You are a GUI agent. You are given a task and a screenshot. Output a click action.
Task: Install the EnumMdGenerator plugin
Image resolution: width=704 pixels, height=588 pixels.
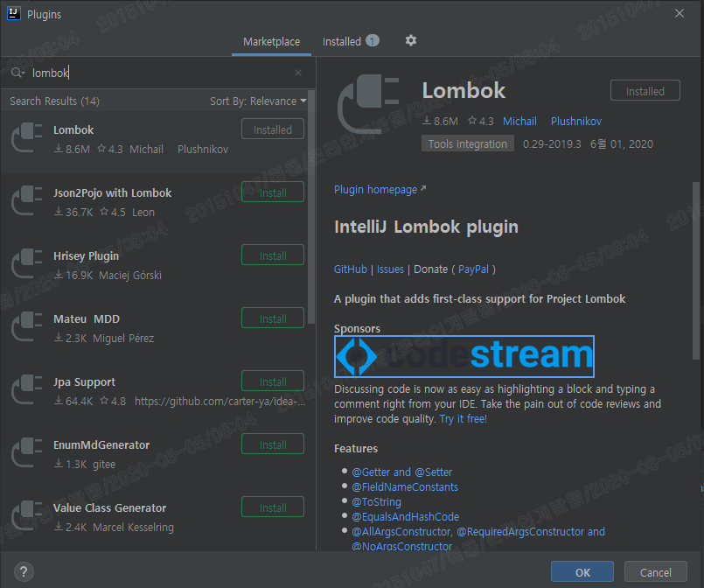[x=273, y=444]
